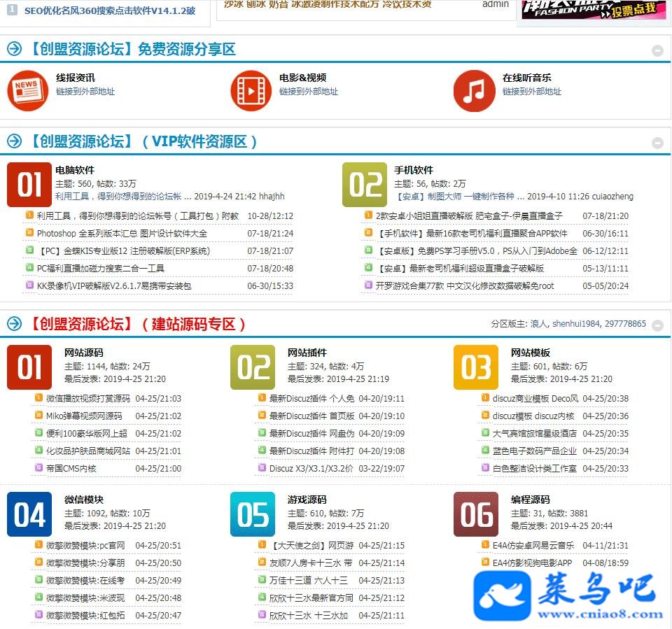Collapse the VIP软件资源区 section
The height and width of the screenshot is (629, 672).
(657, 143)
